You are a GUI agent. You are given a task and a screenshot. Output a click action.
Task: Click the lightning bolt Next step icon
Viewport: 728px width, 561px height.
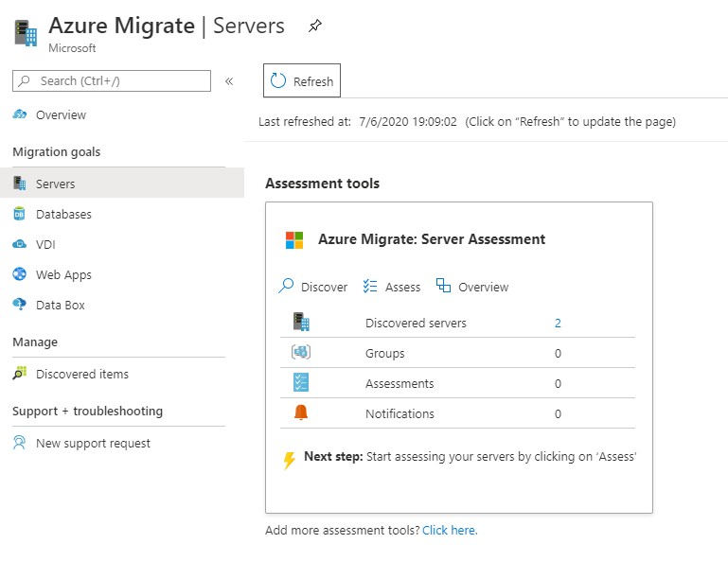click(289, 461)
